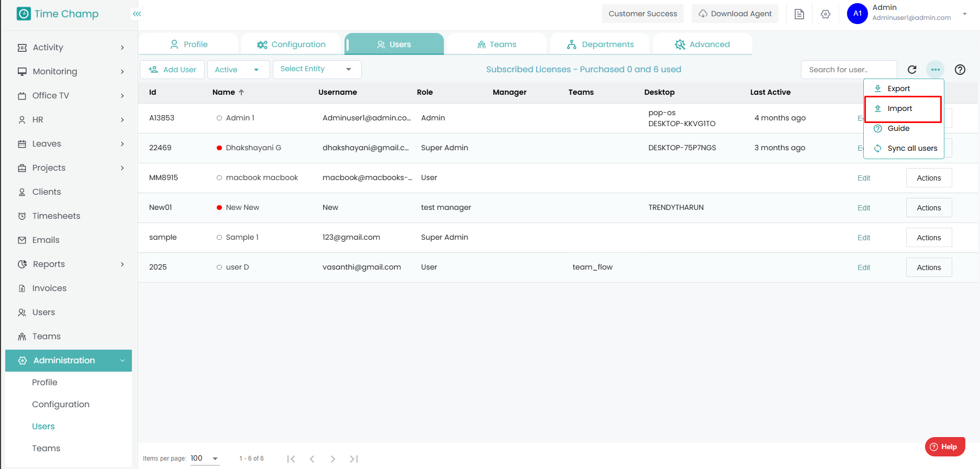Click the Invoices sidebar icon
This screenshot has height=469, width=980.
click(x=22, y=288)
